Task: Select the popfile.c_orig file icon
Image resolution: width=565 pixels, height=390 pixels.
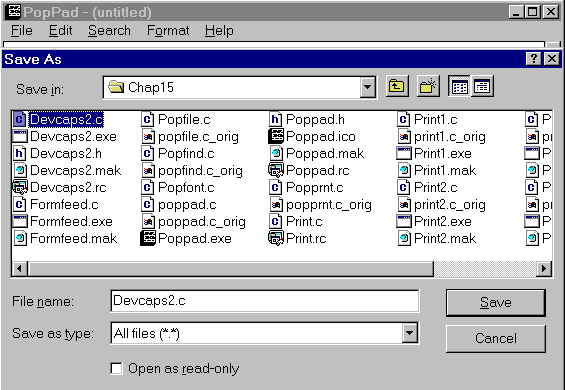Action: 148,137
